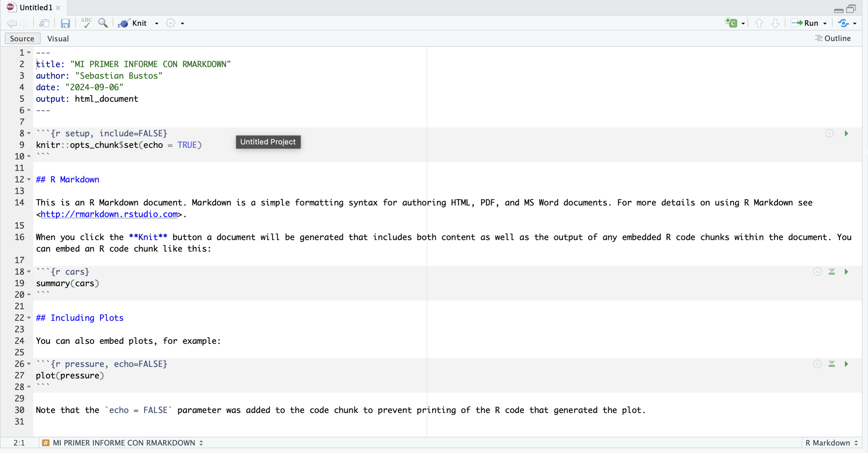Maximize the source editor pane
Viewport: 868px width, 453px height.
(x=851, y=8)
